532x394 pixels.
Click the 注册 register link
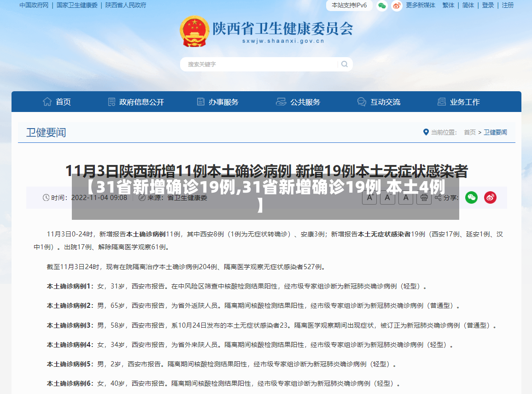pyautogui.click(x=508, y=5)
